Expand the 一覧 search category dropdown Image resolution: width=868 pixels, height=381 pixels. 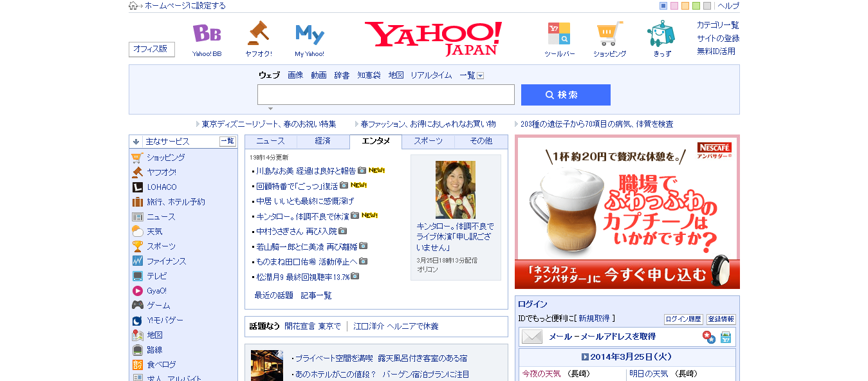click(x=480, y=76)
